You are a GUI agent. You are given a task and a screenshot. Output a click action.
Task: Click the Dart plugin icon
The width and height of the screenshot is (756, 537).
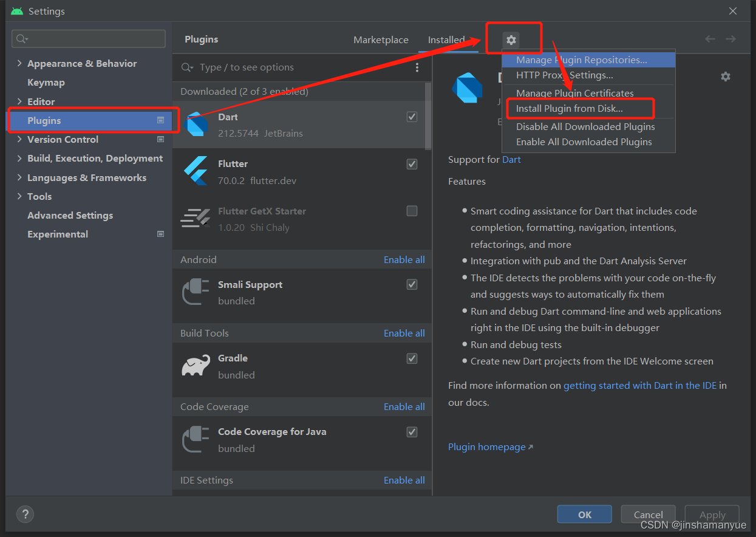195,123
